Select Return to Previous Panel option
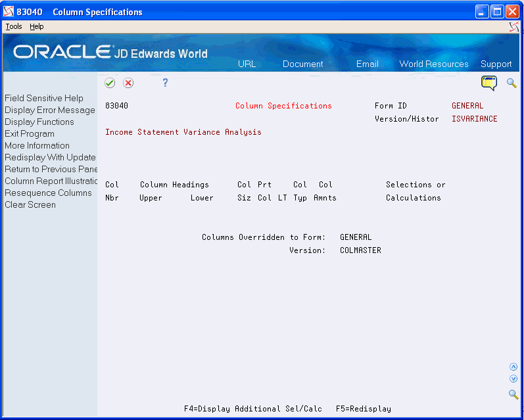 pyautogui.click(x=51, y=169)
